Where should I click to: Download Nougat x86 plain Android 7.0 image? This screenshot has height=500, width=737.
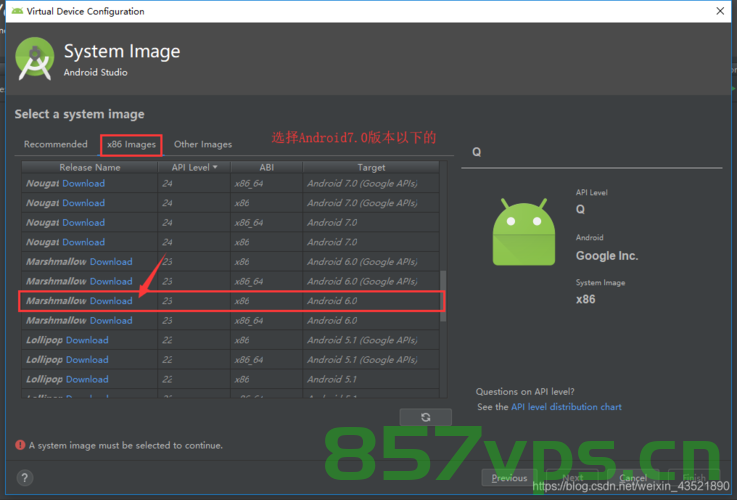coord(84,242)
